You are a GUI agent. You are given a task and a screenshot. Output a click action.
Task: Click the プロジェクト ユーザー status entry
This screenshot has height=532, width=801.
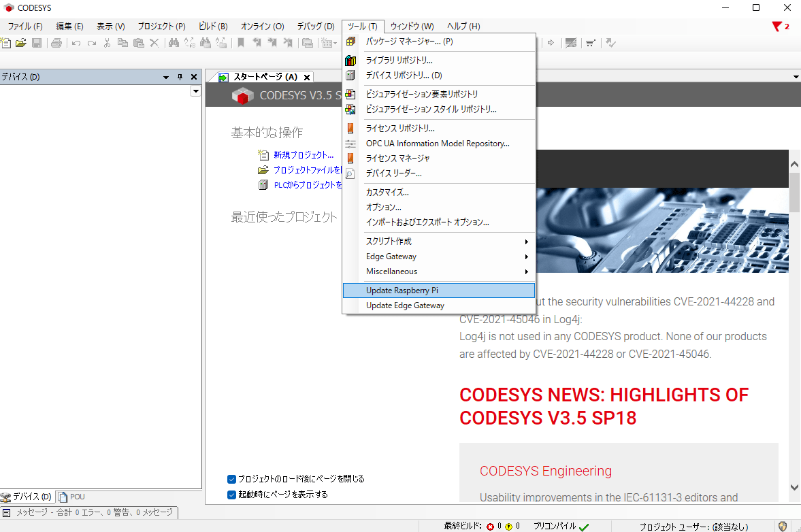(x=693, y=527)
